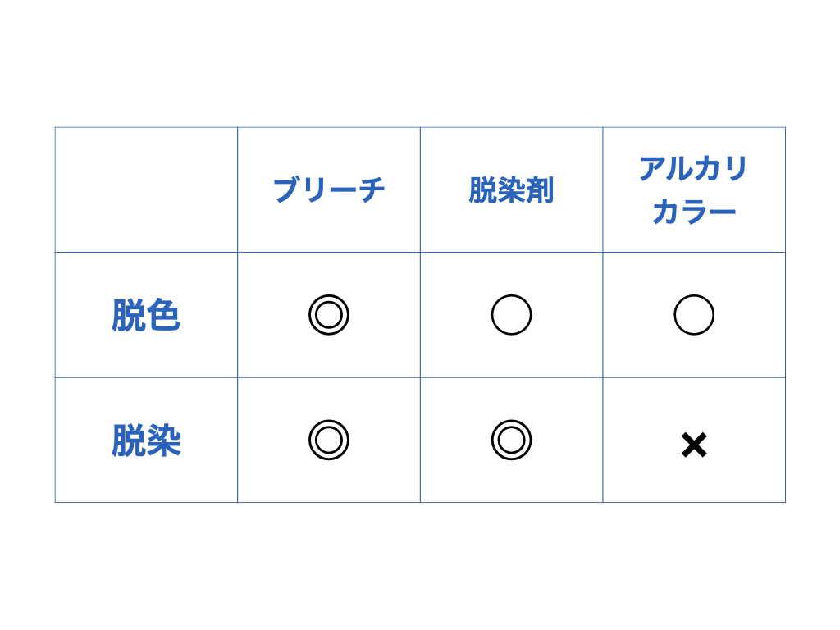
Task: Click the アルカリ text in the last header
Action: pyautogui.click(x=694, y=169)
